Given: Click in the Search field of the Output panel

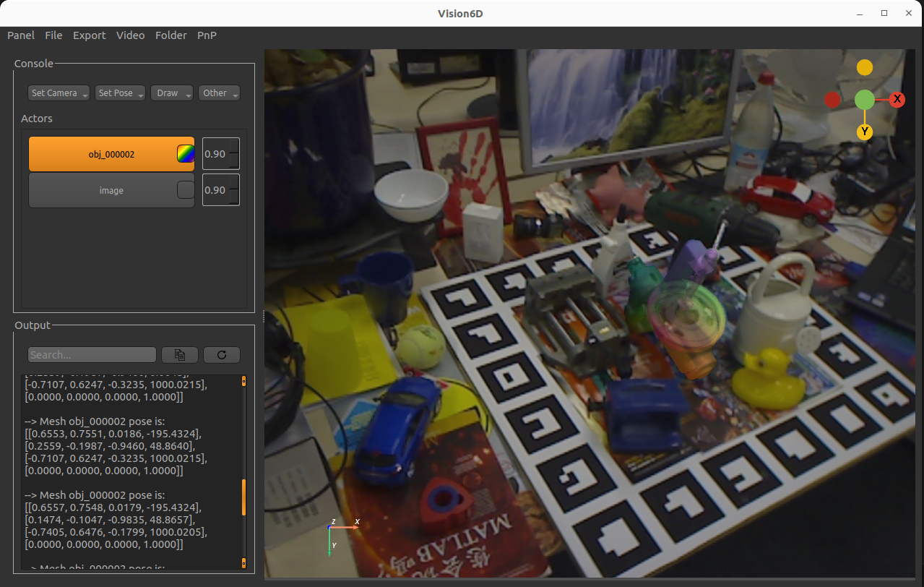Looking at the screenshot, I should 92,354.
